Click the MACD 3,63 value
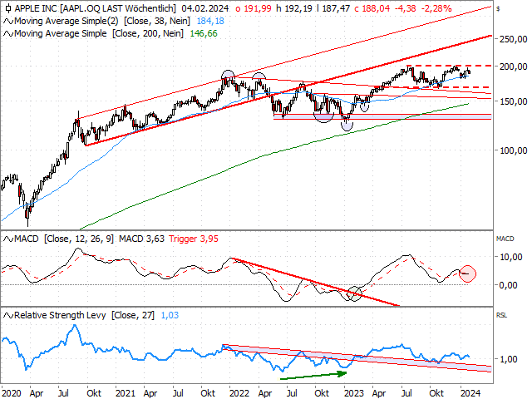The height and width of the screenshot is (399, 532). coord(141,239)
